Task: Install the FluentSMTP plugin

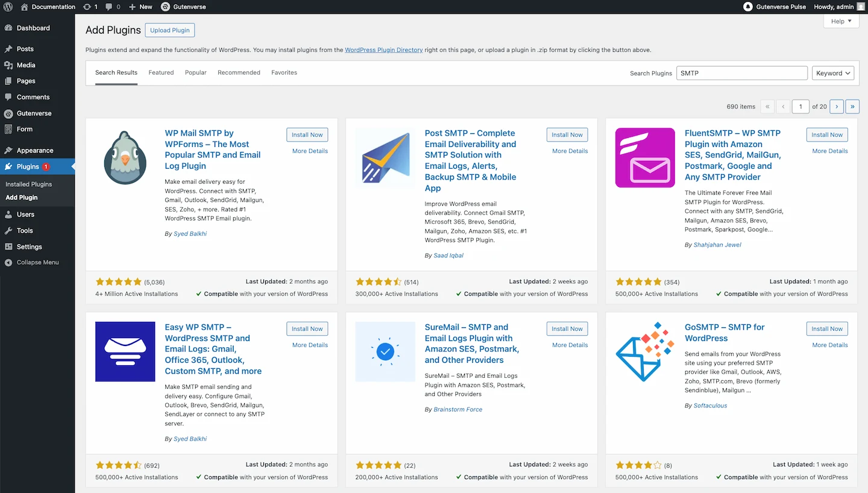Action: pyautogui.click(x=826, y=135)
